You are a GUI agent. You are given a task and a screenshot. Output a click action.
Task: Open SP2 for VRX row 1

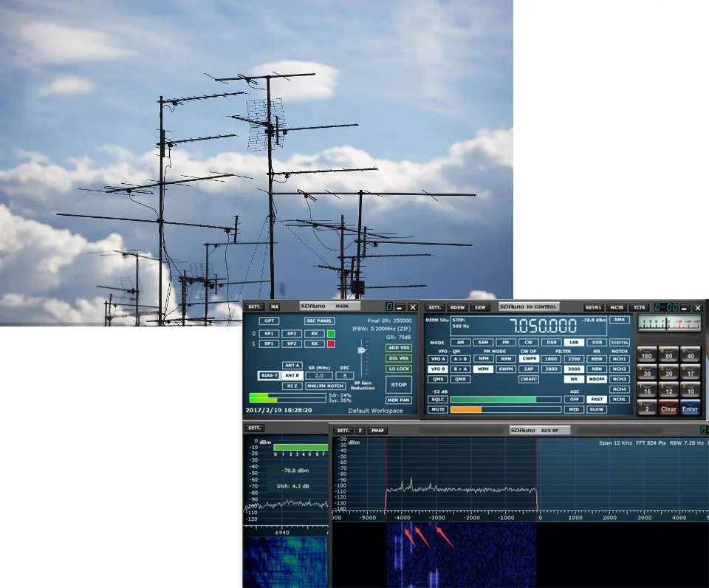[292, 343]
